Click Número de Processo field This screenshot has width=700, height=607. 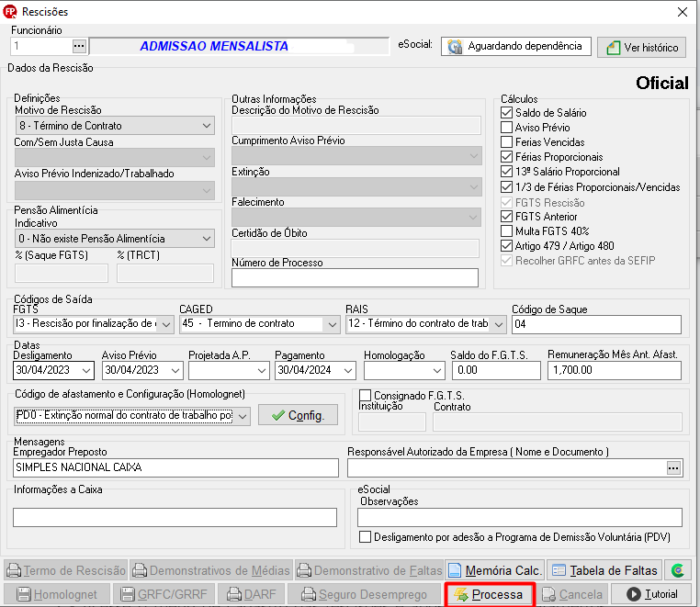tap(355, 277)
